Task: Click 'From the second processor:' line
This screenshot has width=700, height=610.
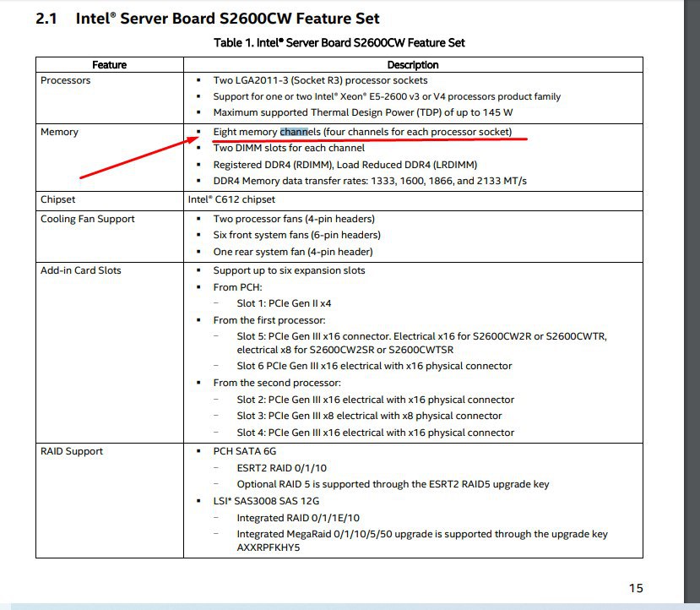Action: point(277,383)
